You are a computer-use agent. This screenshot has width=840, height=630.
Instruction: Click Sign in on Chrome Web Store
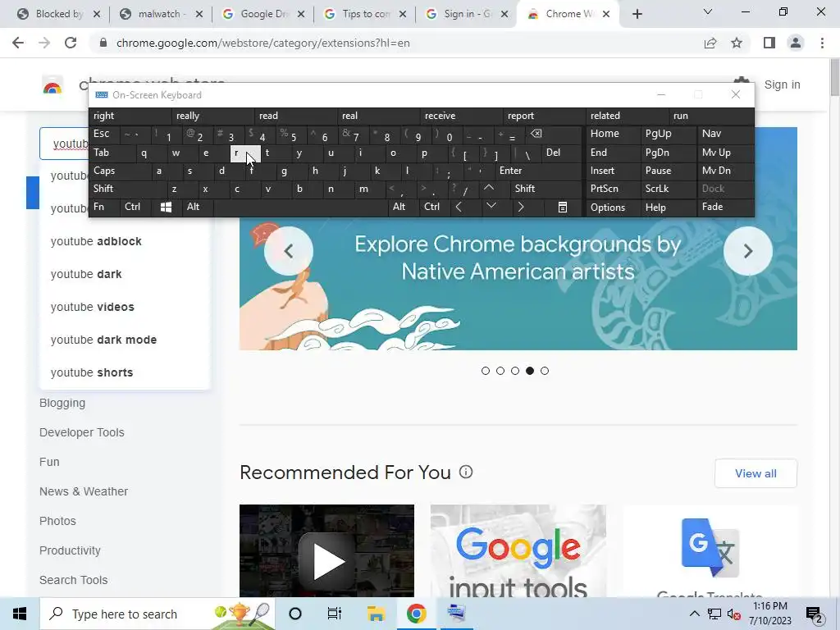click(782, 84)
